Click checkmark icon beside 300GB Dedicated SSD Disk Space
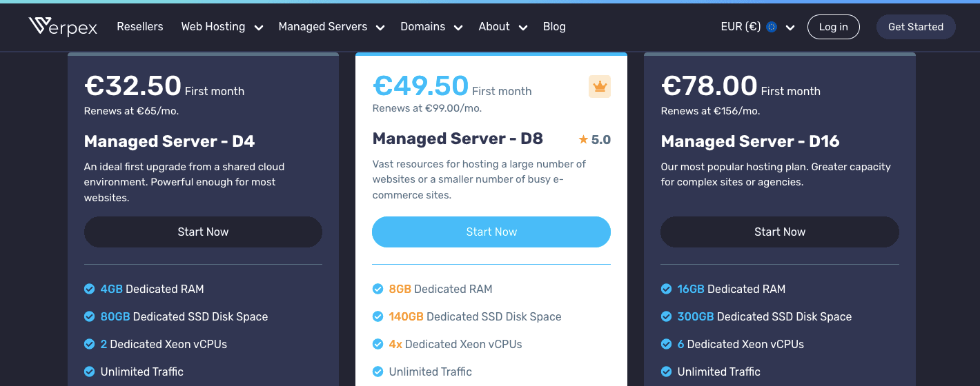Screen dimensions: 980x386 point(667,316)
